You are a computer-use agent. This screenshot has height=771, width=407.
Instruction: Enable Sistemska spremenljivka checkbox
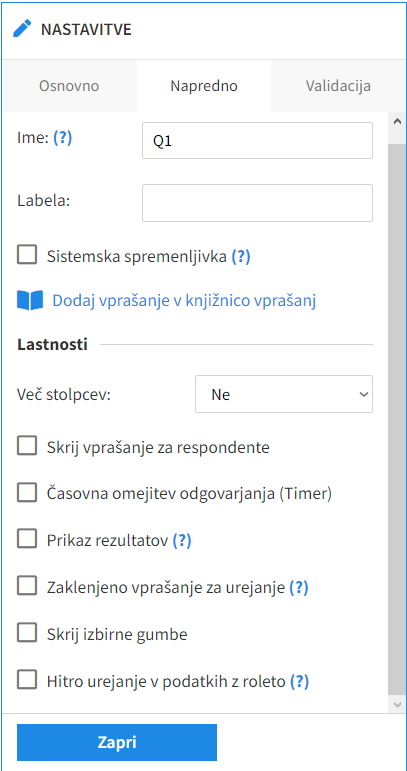27,255
